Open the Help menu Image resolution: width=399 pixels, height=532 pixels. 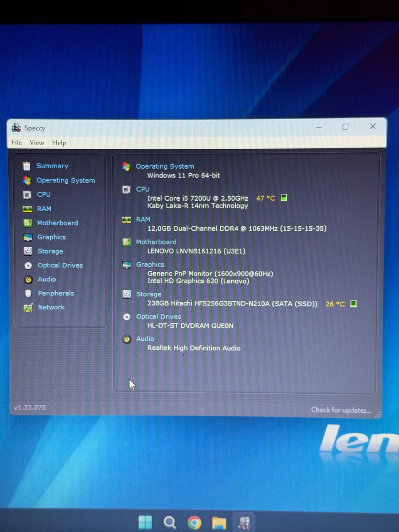(x=59, y=143)
